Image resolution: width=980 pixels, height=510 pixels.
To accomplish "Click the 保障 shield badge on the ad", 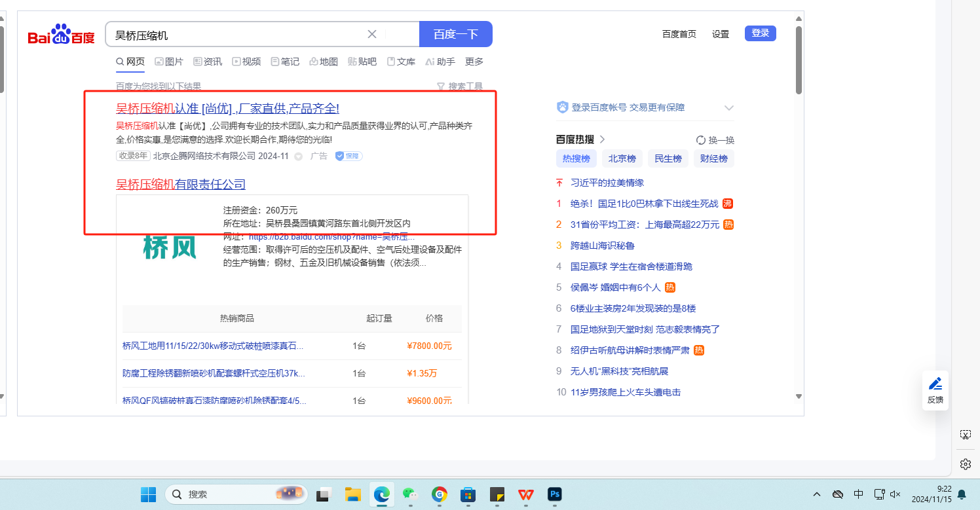I will 349,156.
